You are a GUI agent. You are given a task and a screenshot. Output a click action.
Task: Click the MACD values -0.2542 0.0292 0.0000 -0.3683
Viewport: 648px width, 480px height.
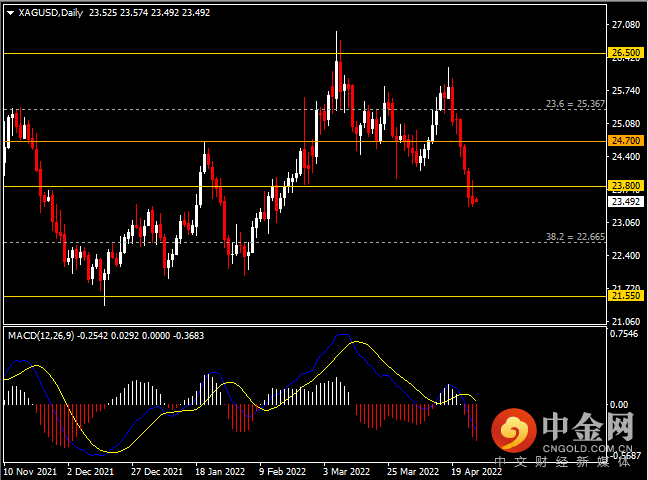pos(141,335)
